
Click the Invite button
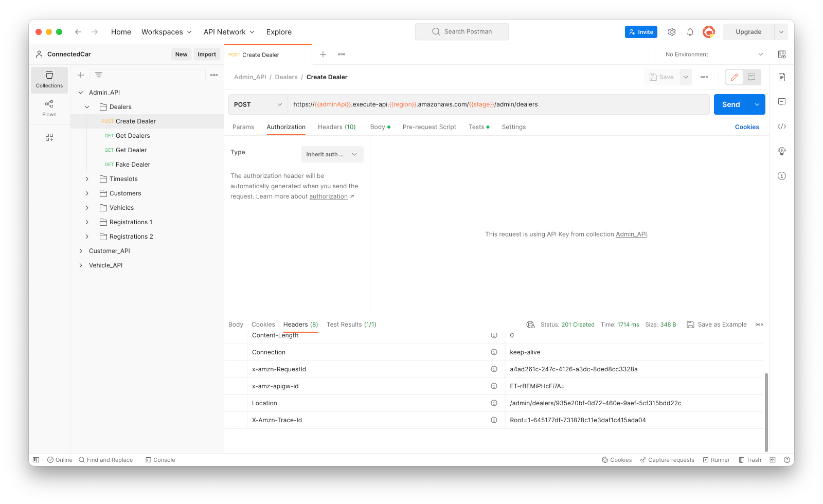coord(641,32)
